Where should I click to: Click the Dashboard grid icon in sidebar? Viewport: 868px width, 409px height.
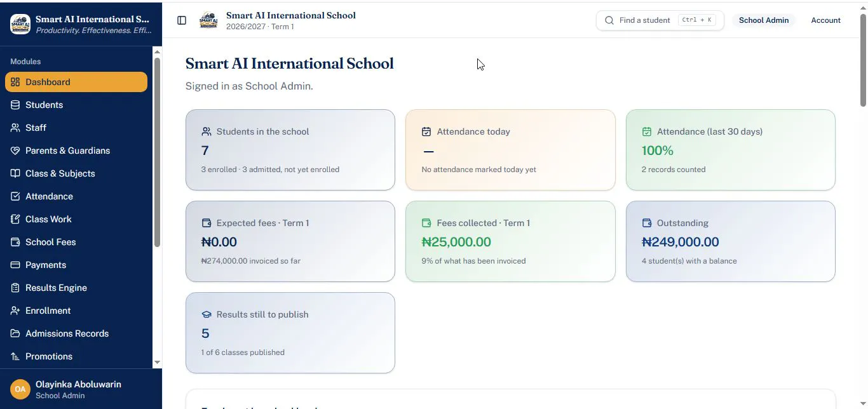tap(15, 82)
